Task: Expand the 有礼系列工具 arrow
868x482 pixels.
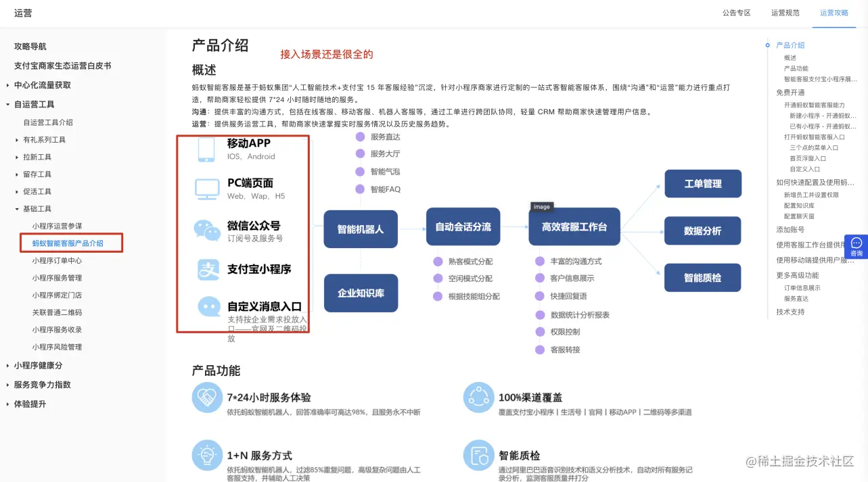Action: pos(17,140)
